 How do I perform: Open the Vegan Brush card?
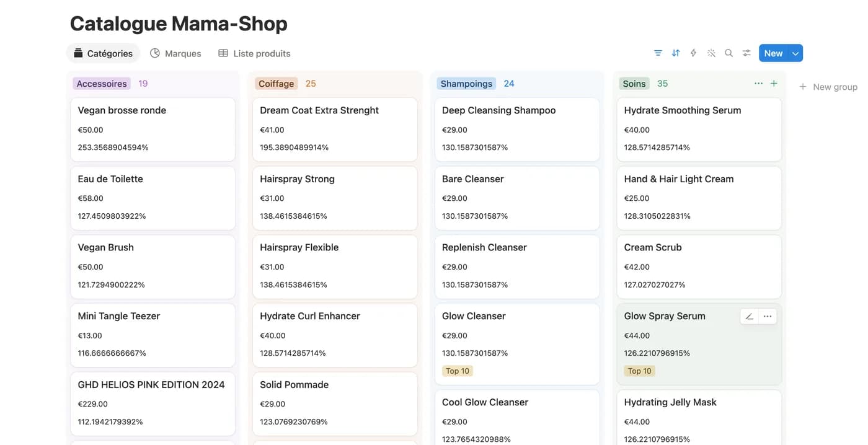point(153,267)
